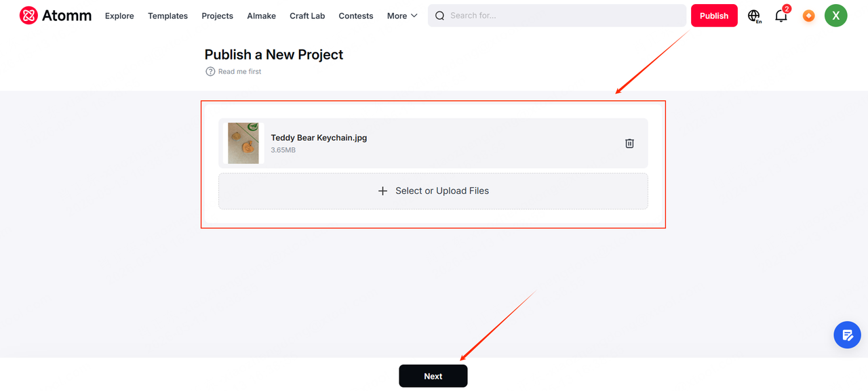Screen dimensions: 868x391
Task: Expand the More dropdown menu
Action: tap(402, 16)
